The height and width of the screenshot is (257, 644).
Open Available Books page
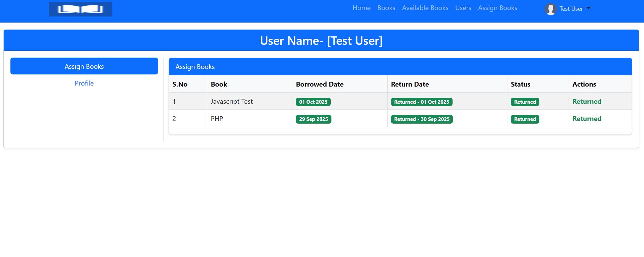(x=425, y=8)
